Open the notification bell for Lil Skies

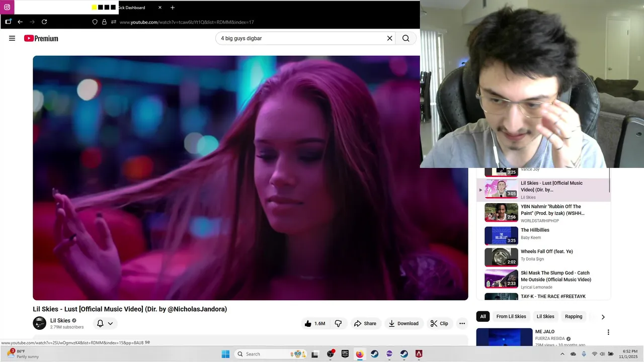[x=100, y=323]
